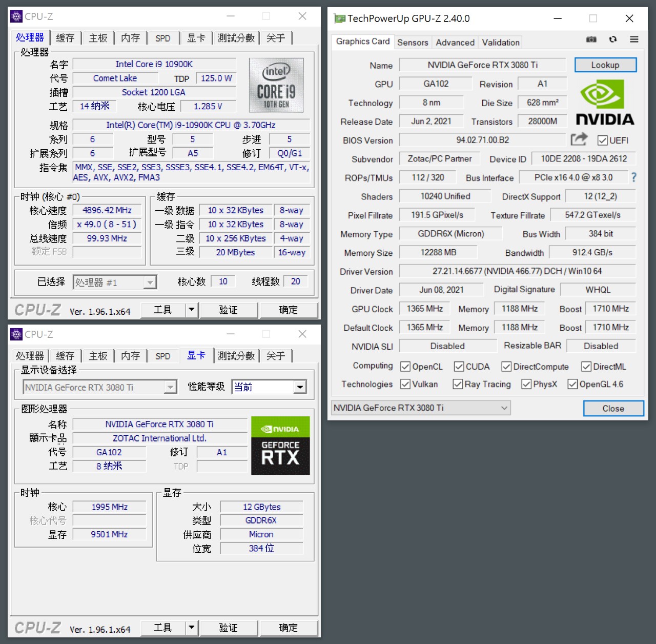This screenshot has height=644, width=656.
Task: Click 确定 button in top CPU-Z
Action: pos(289,310)
